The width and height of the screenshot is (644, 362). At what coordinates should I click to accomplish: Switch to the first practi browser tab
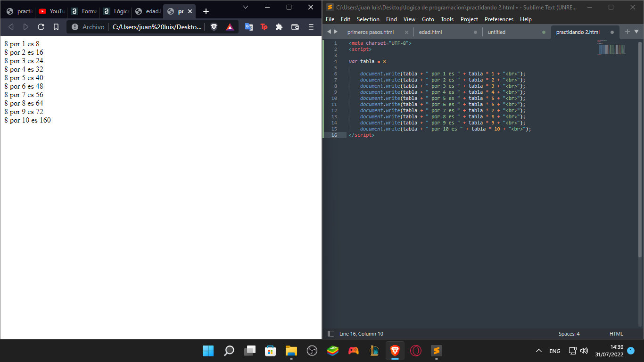click(x=19, y=11)
